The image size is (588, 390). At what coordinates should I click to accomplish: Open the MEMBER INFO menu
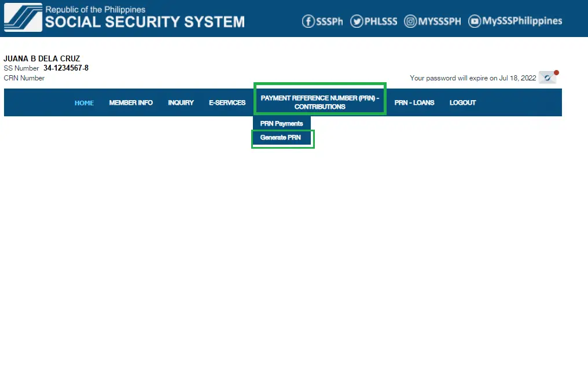click(x=131, y=103)
